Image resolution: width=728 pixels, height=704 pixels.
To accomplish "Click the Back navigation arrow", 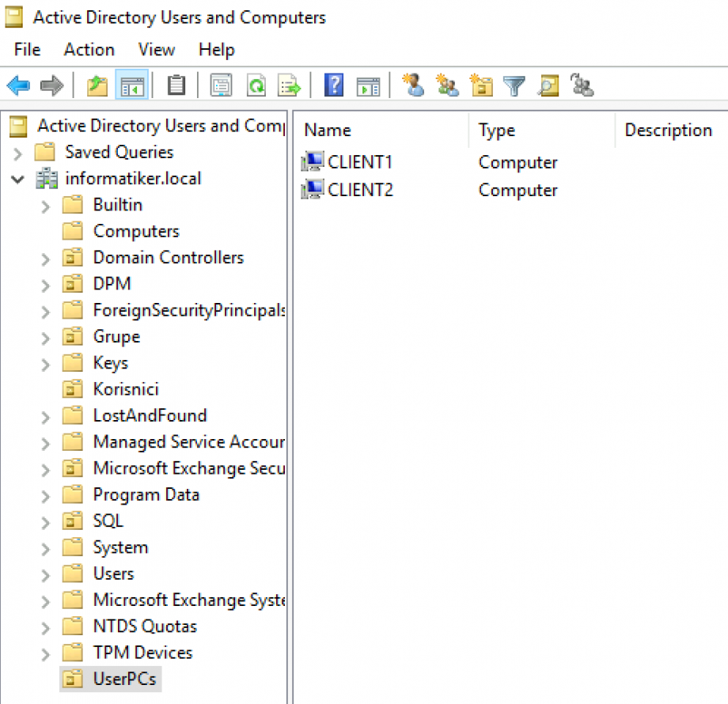I will click(17, 85).
